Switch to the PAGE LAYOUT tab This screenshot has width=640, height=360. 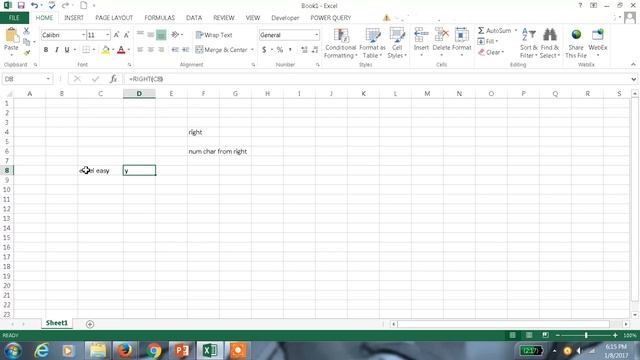114,18
